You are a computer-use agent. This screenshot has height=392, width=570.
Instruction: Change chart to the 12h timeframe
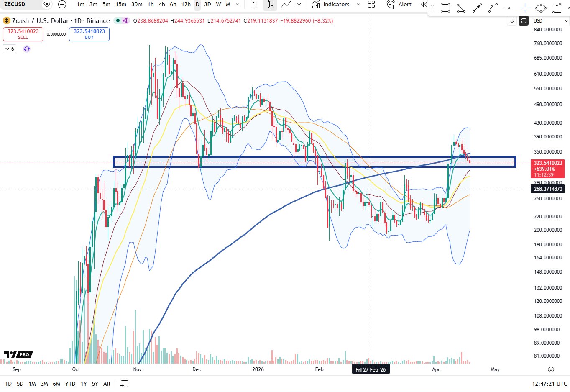[186, 4]
